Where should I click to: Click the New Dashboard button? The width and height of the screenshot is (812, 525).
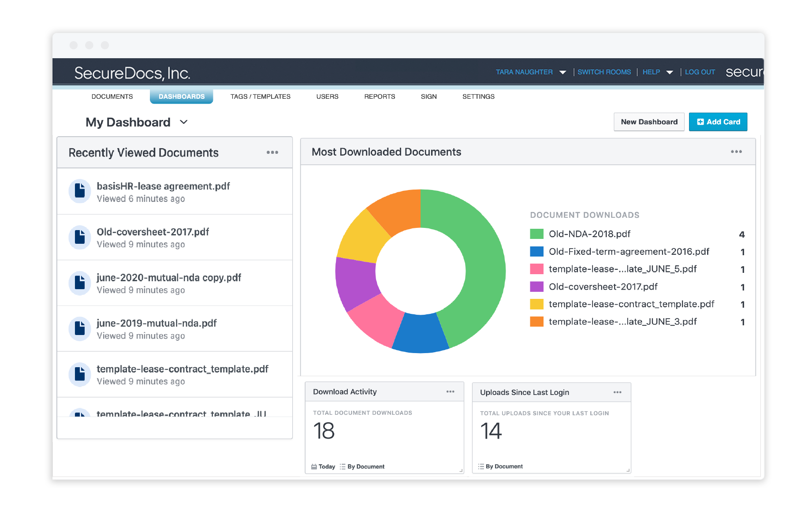tap(648, 122)
